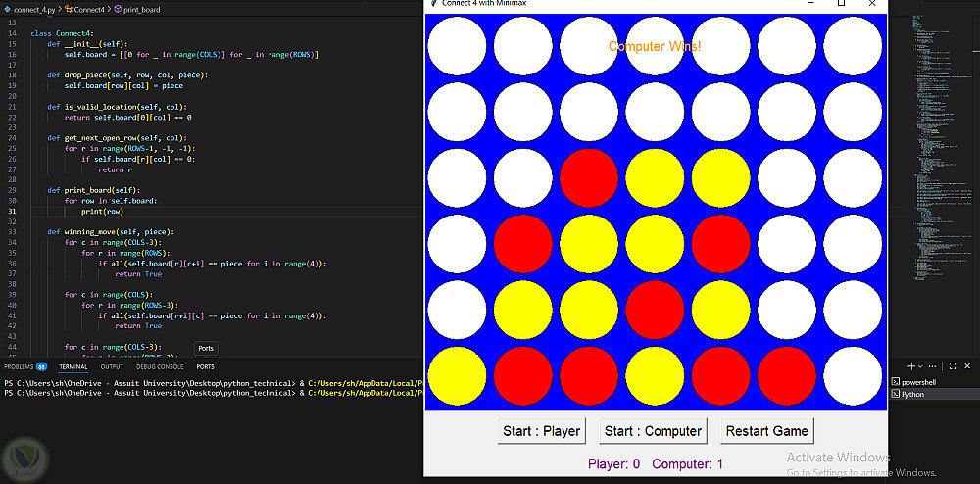This screenshot has width=980, height=484.
Task: Open the PORTS tab in the panel
Action: (205, 367)
